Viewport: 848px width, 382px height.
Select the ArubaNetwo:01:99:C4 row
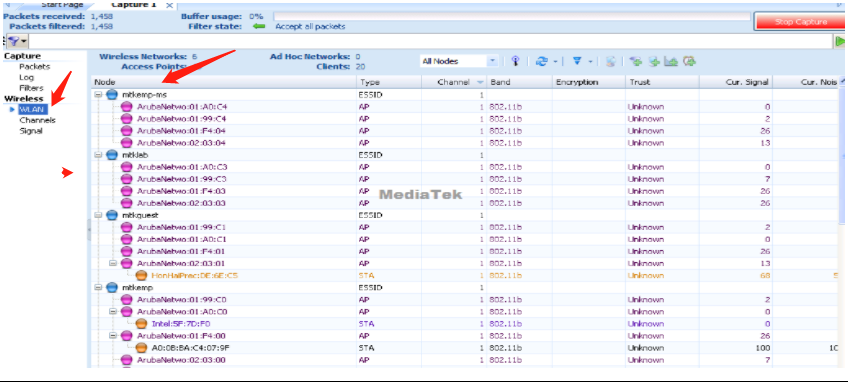click(465, 118)
